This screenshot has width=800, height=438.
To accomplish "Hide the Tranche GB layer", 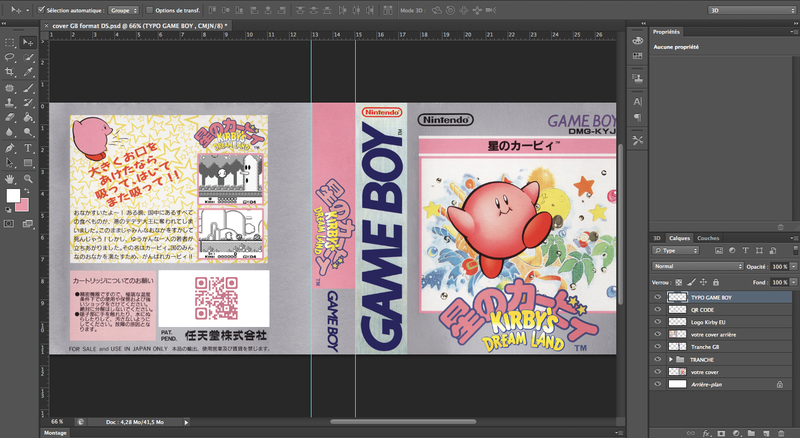I will [657, 347].
